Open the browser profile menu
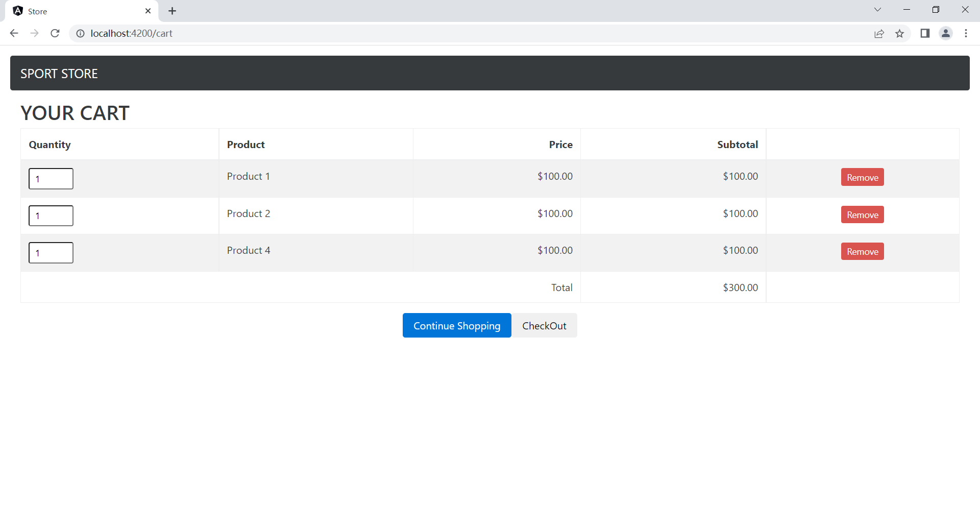Screen dimensions: 980x526 click(946, 33)
